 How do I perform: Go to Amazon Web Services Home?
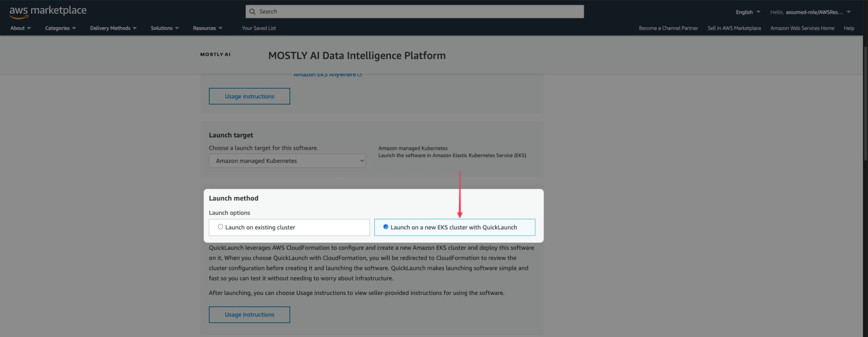coord(802,28)
